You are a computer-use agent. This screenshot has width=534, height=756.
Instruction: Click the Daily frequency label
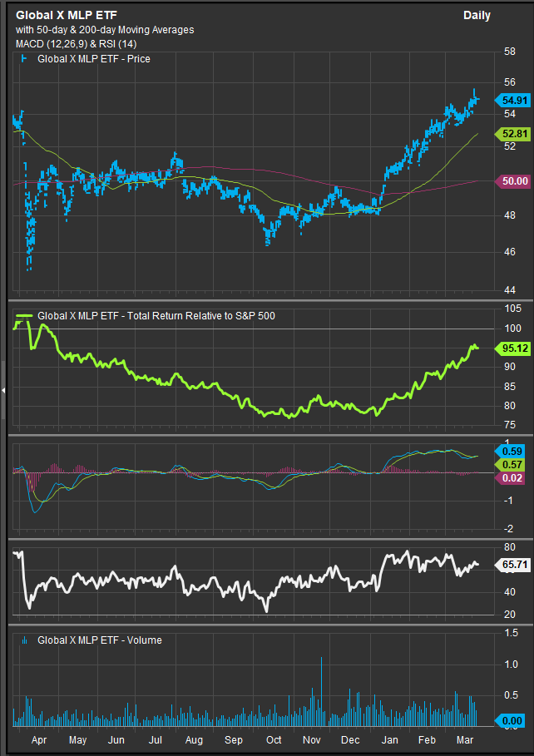tap(477, 15)
